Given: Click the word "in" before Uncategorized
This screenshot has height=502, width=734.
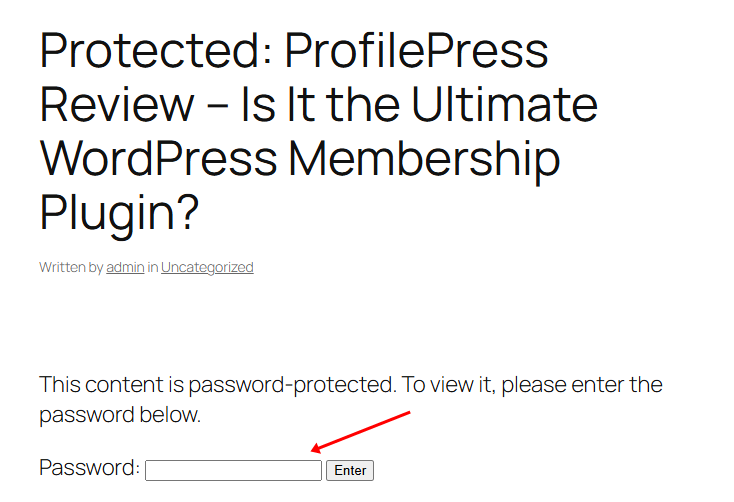Looking at the screenshot, I should tap(153, 267).
